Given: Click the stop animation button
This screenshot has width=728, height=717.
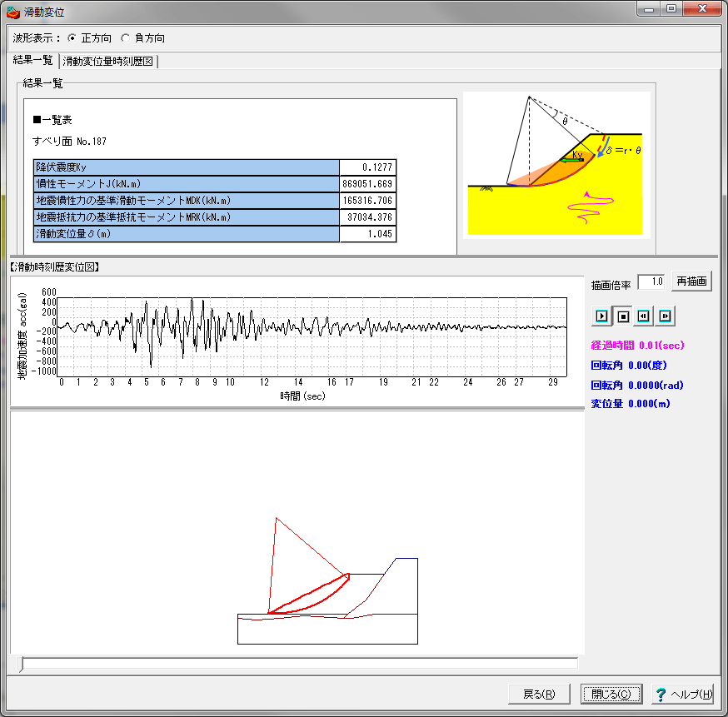Looking at the screenshot, I should [623, 316].
